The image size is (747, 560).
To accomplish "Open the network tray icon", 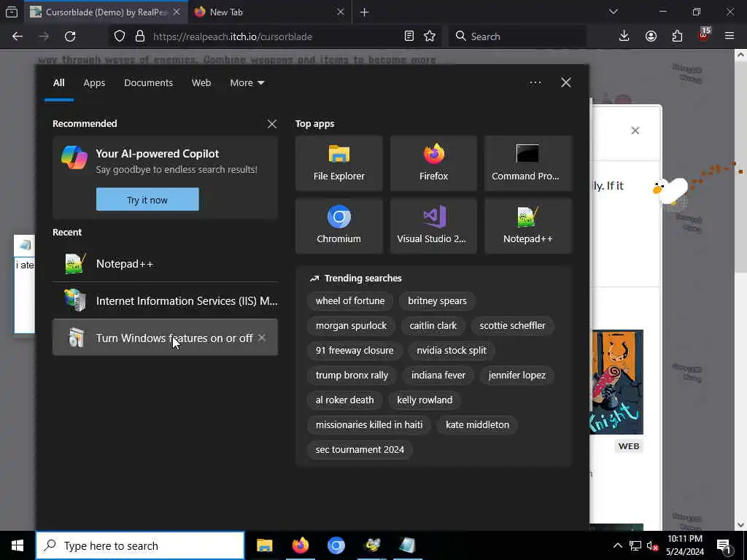I will (635, 545).
